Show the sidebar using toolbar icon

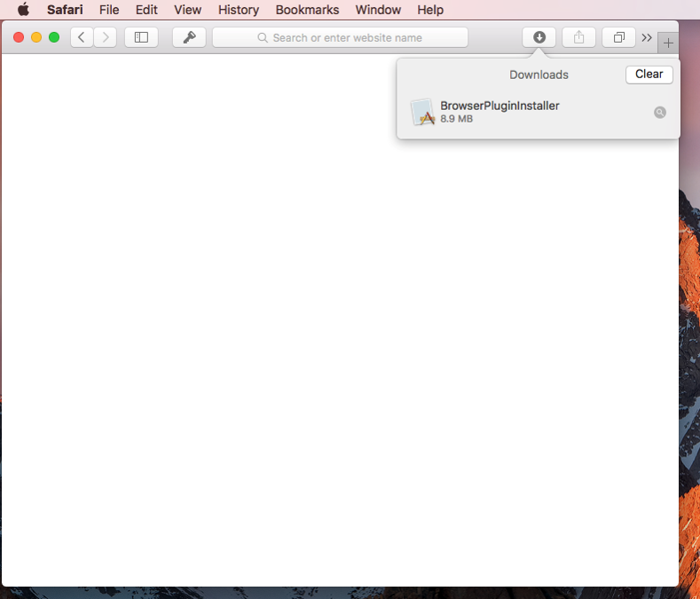click(142, 37)
